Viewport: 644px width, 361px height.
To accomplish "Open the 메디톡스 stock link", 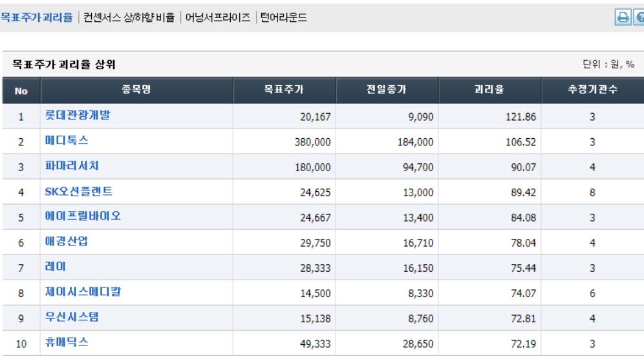I will pyautogui.click(x=67, y=140).
